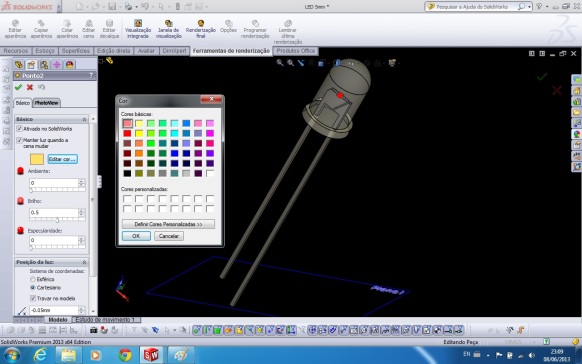This screenshot has height=364, width=582.
Task: Pick the bright red basic color swatch
Action: click(x=127, y=133)
